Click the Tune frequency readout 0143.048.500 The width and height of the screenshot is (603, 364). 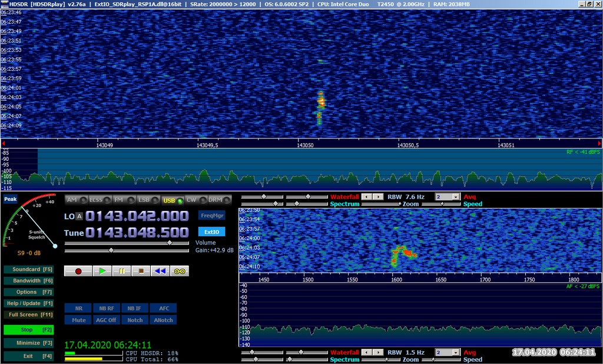(x=137, y=233)
